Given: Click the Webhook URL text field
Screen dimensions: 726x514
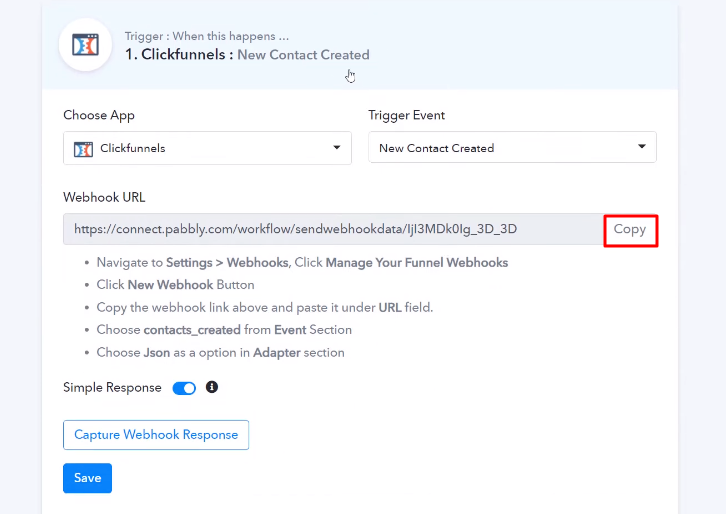Looking at the screenshot, I should pos(333,229).
